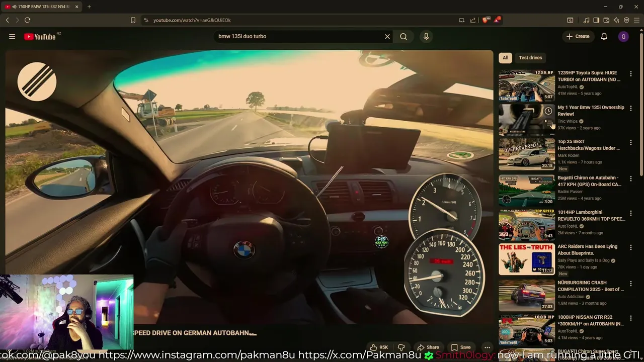Click the AutoTopNL channel name under Supra video
644x362 pixels.
click(x=568, y=86)
